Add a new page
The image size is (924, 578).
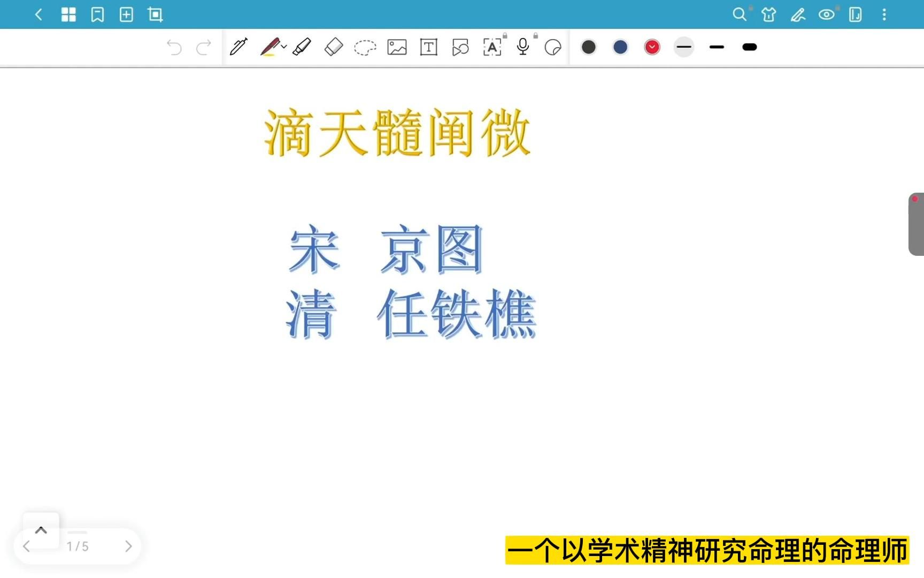click(126, 14)
